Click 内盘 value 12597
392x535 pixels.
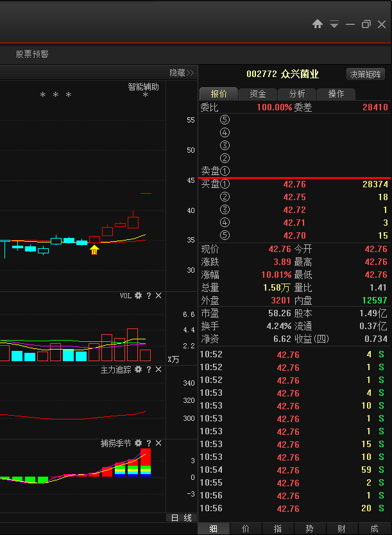point(375,300)
